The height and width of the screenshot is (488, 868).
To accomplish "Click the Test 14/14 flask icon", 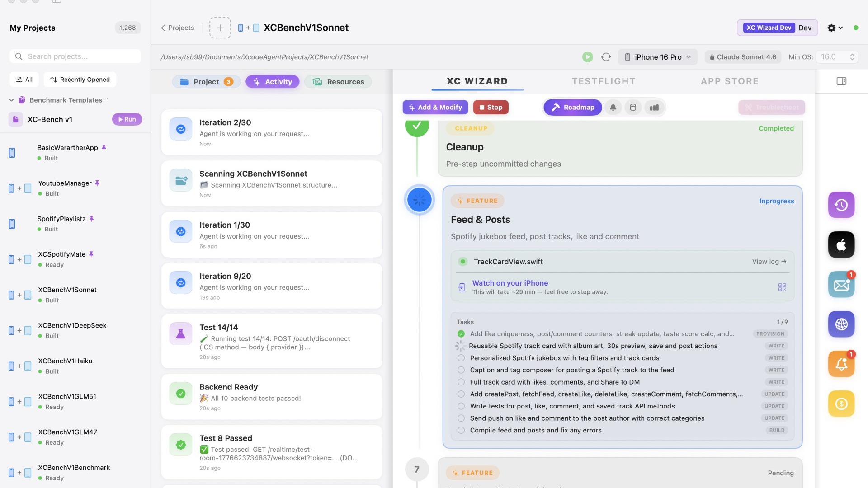I will (181, 334).
